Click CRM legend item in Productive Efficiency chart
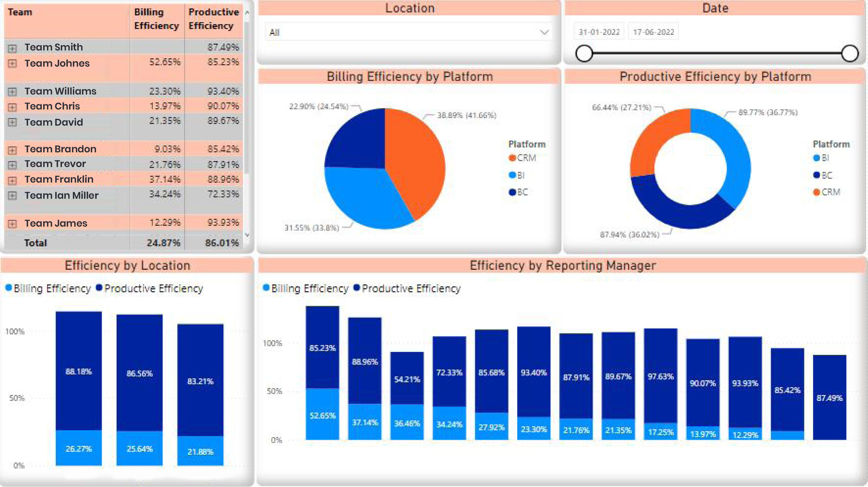868x487 pixels. [x=827, y=192]
